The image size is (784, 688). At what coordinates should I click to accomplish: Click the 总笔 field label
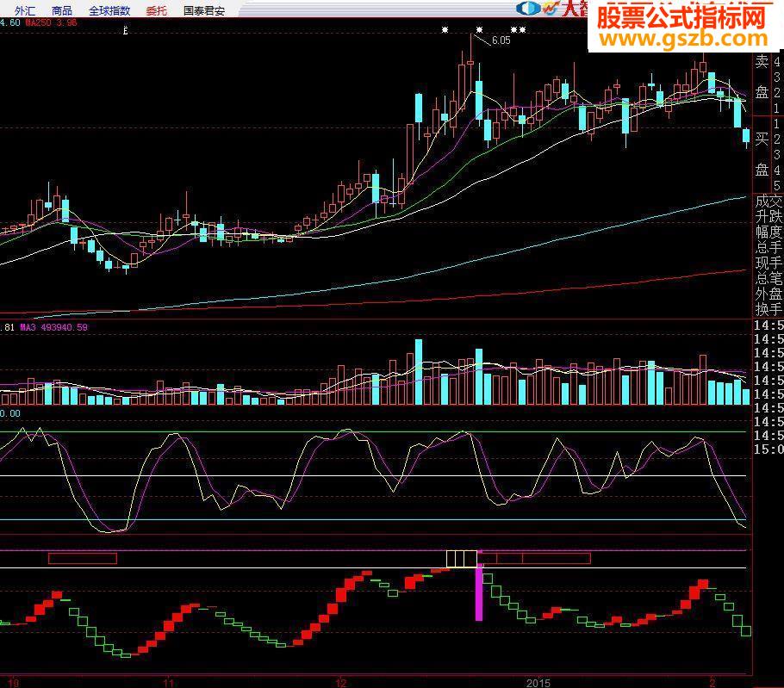768,278
